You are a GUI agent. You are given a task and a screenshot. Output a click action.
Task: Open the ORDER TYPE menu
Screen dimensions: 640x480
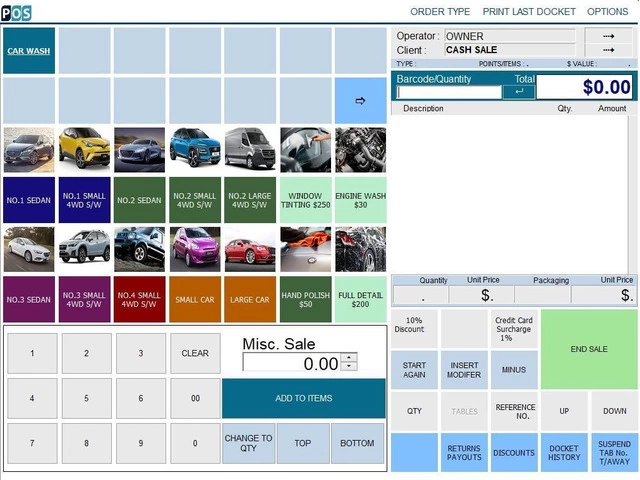440,12
